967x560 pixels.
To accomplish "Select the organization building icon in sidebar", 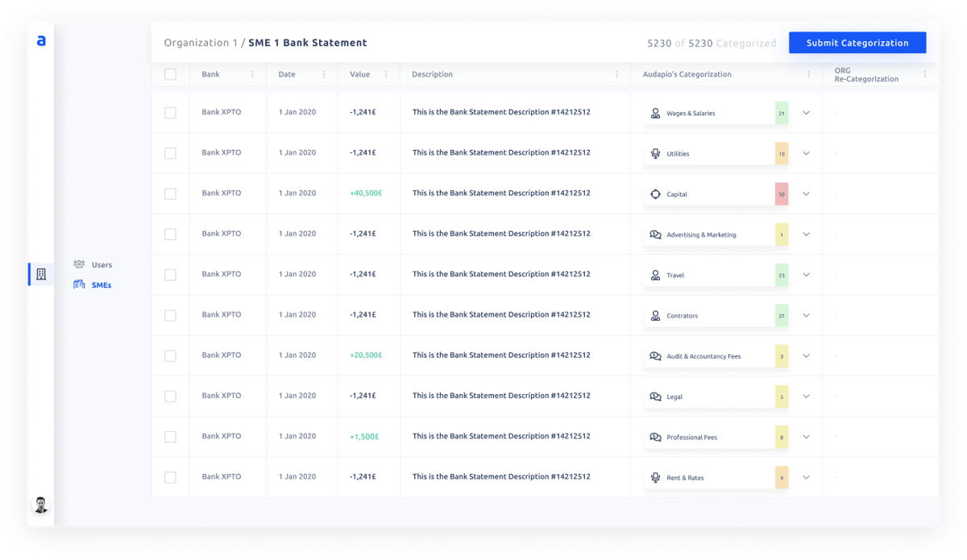I will [40, 274].
